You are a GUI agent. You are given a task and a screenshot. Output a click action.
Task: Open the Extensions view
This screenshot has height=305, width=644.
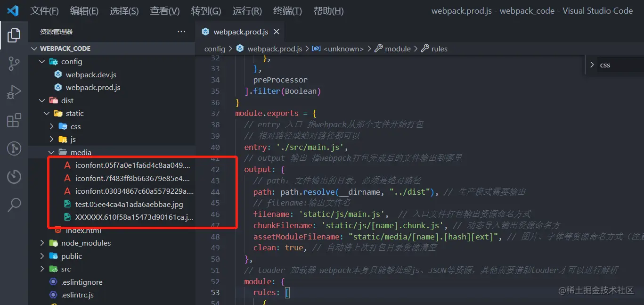(x=14, y=120)
